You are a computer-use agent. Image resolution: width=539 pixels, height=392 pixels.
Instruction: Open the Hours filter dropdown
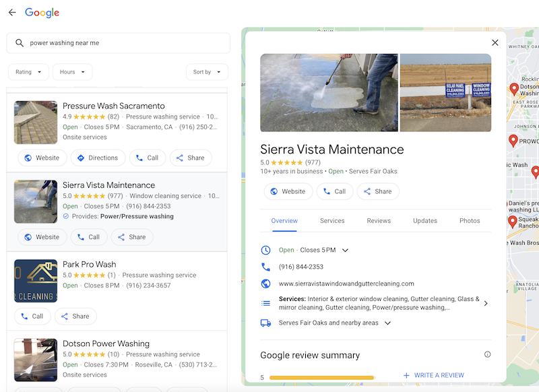(x=73, y=72)
